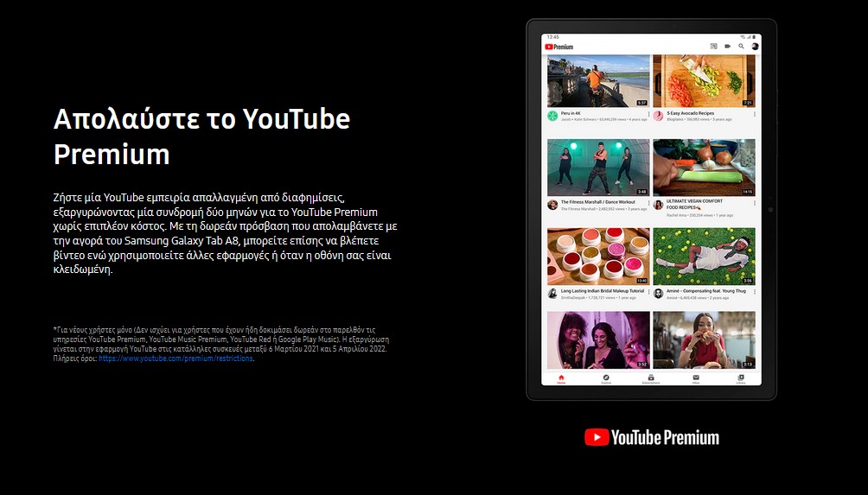The height and width of the screenshot is (495, 868).
Task: Open more options for Bridal Makeup Tutorial
Action: (x=648, y=291)
